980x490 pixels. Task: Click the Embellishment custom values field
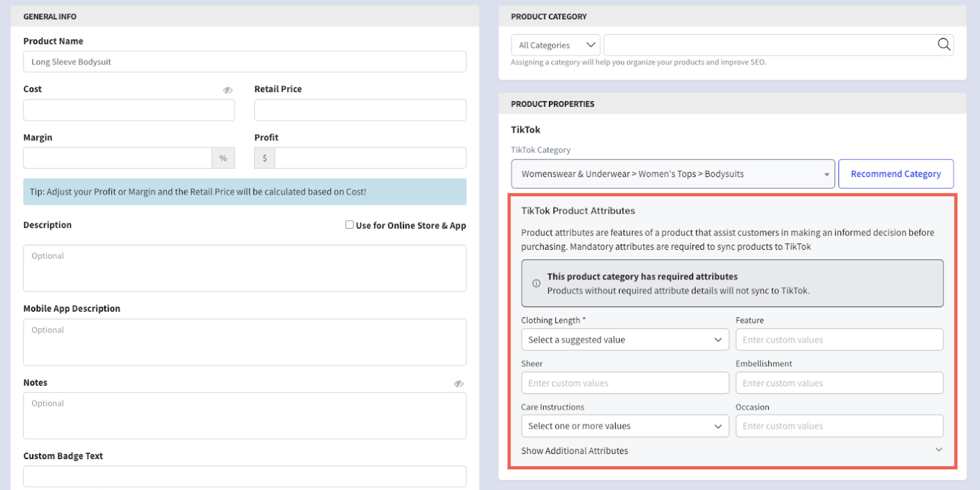point(839,383)
